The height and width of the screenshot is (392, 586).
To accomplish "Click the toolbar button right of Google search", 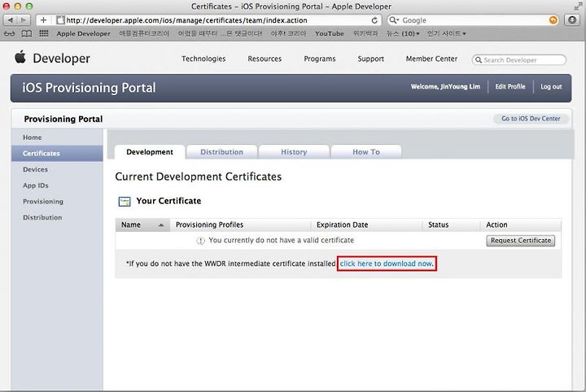I will click(x=572, y=20).
